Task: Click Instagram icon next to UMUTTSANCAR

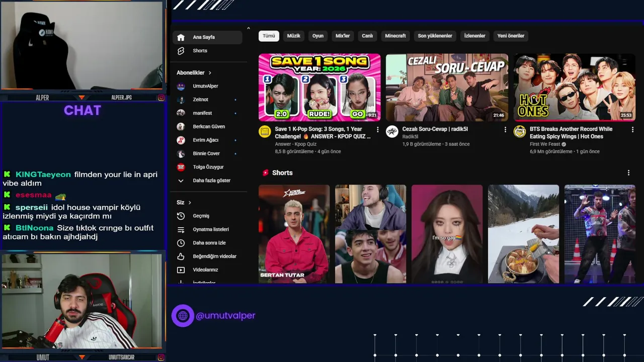Action: (161, 357)
